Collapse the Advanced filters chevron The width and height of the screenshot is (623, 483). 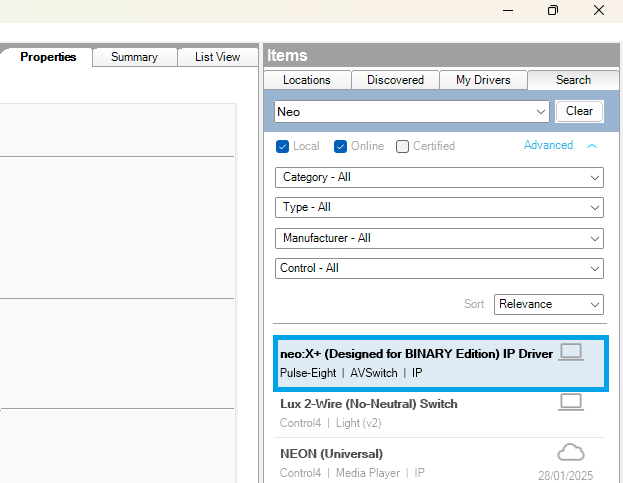(x=592, y=146)
